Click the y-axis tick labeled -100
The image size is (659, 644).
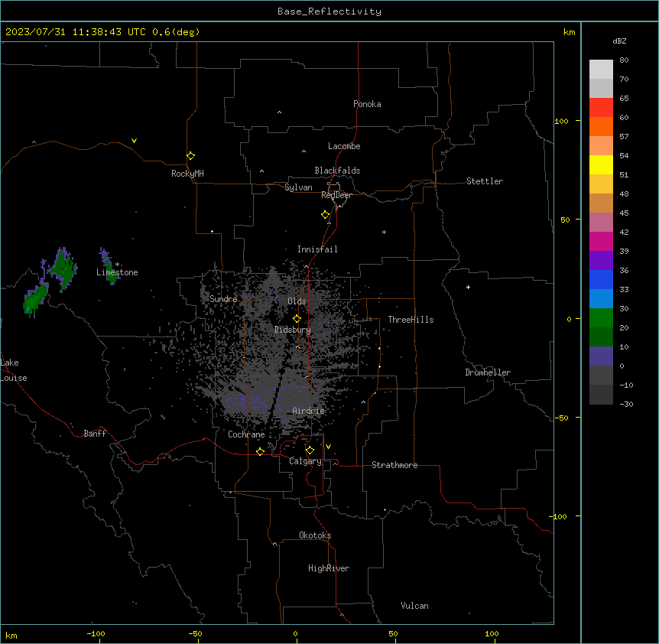point(559,516)
